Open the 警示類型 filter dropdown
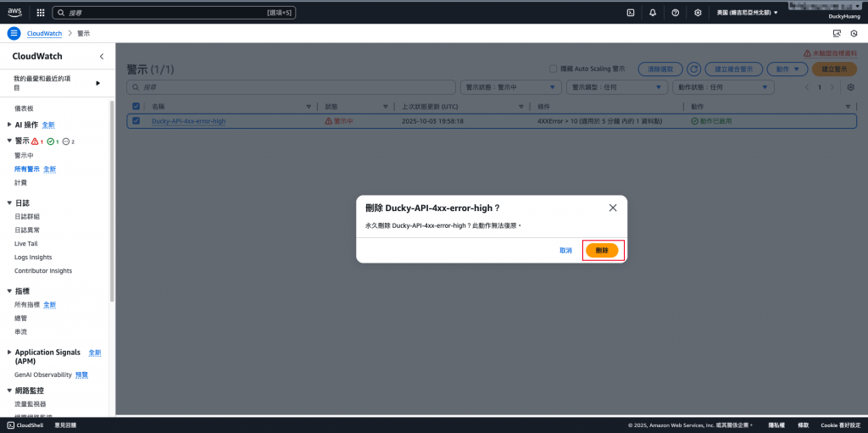Image resolution: width=868 pixels, height=433 pixels. [x=617, y=87]
